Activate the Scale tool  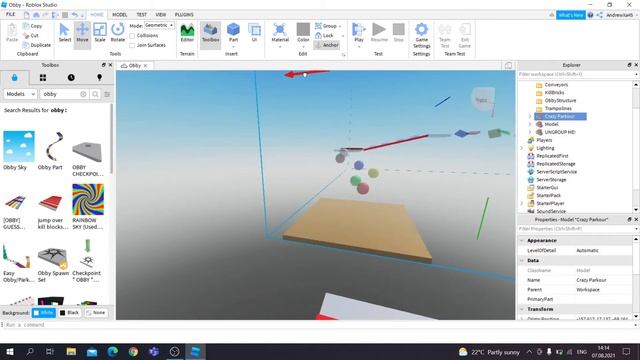tap(100, 33)
